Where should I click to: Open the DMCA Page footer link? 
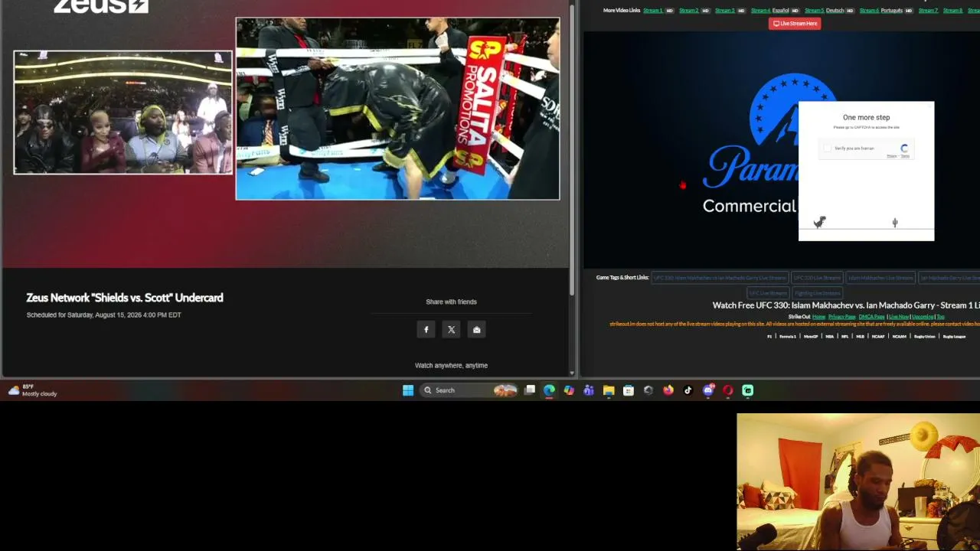(x=872, y=317)
